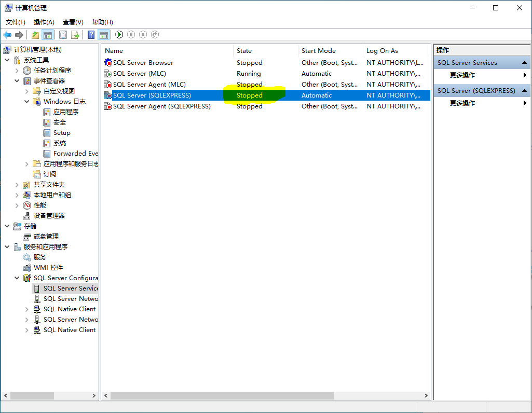Collapse the 系统工具 tree node
The width and height of the screenshot is (532, 413).
[7, 60]
